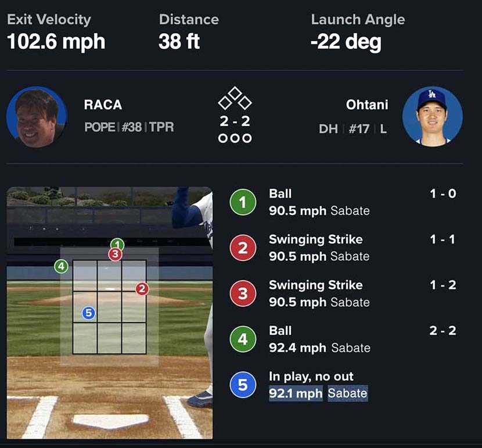This screenshot has width=482, height=448.
Task: Click red pitch 3 circle in list
Action: tap(243, 293)
